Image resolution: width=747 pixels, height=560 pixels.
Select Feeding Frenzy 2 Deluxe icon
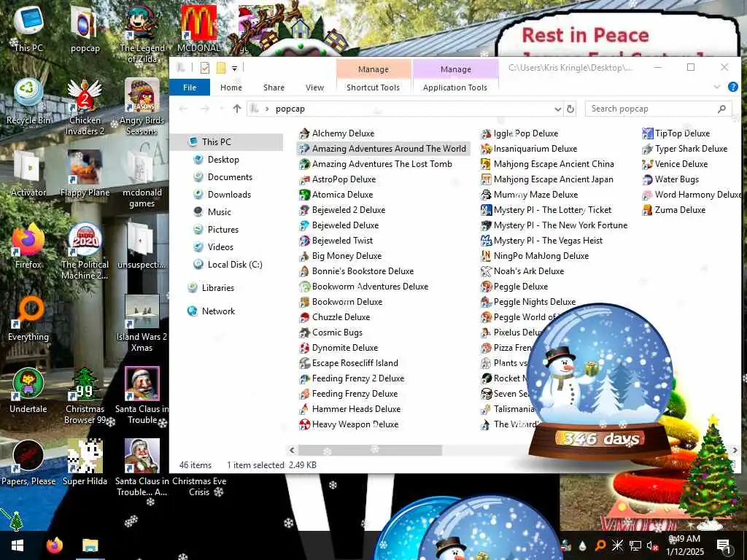[x=304, y=378]
